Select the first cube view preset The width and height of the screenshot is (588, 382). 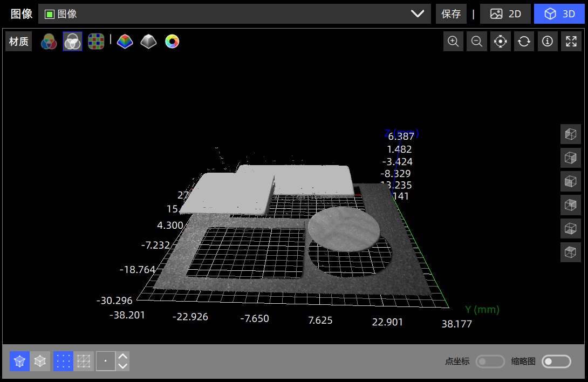point(570,134)
